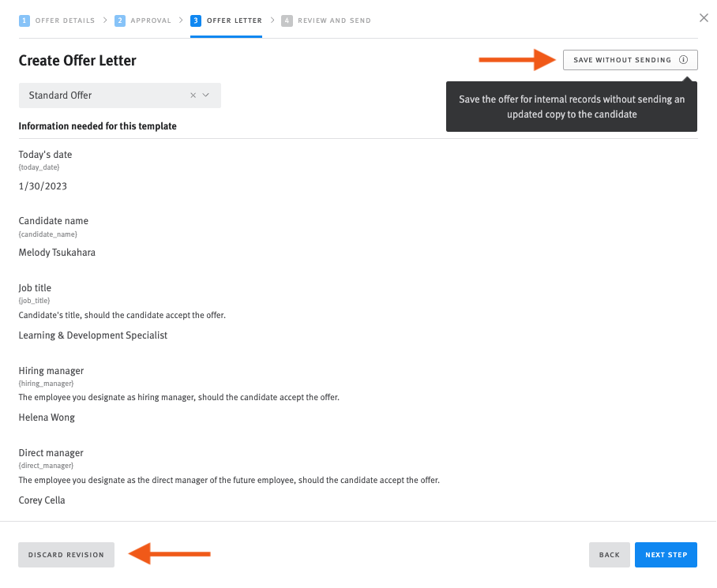Screen dimensions: 717x588
Task: Switch to the Approval step
Action: coord(149,21)
